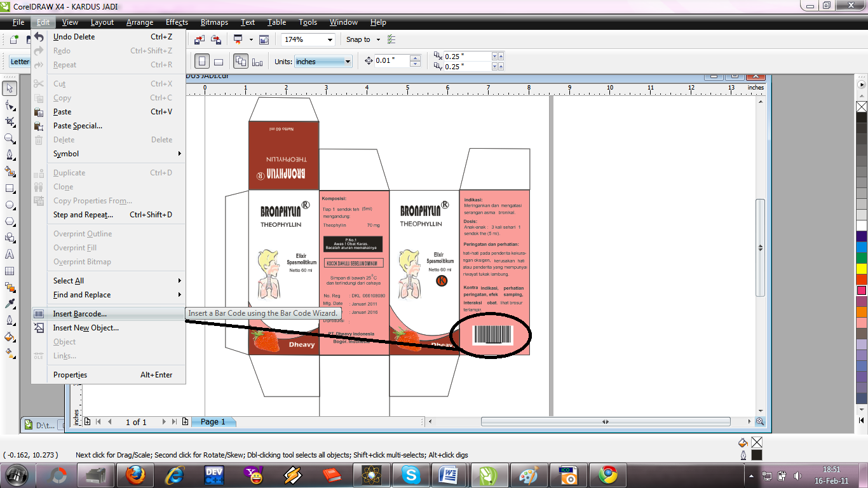Open the Effects menu
This screenshot has width=868, height=488.
click(x=177, y=22)
